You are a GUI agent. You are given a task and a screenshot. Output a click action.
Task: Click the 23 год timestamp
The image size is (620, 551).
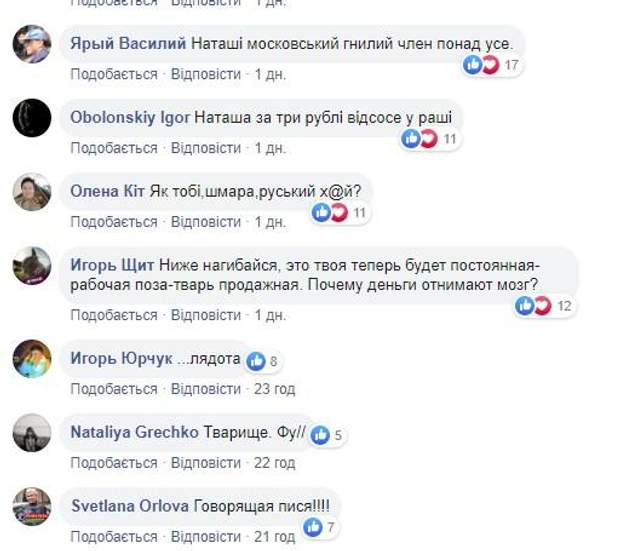tap(275, 389)
